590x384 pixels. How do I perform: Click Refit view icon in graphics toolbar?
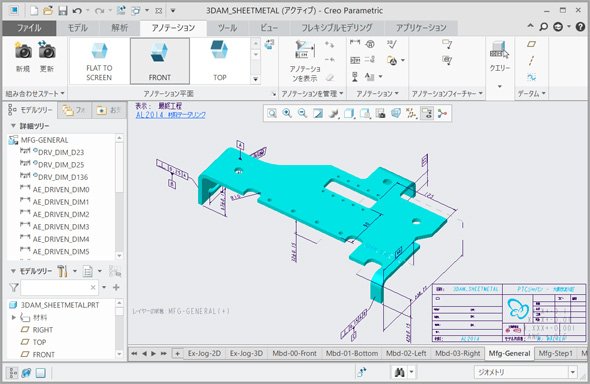272,113
